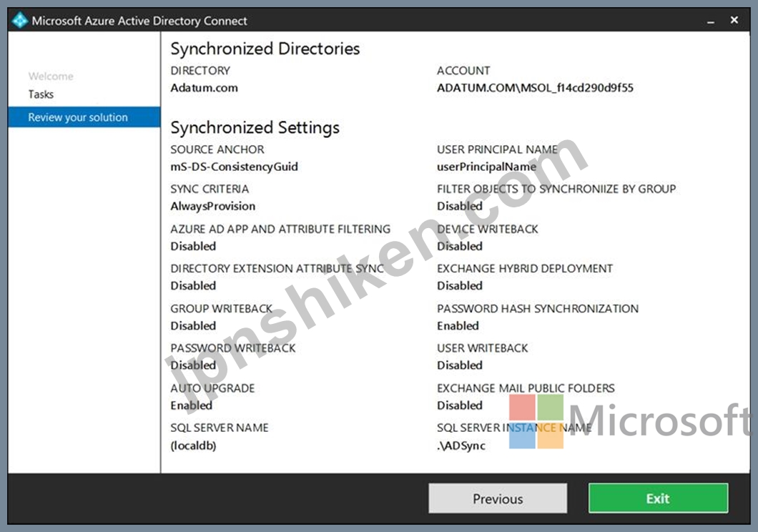The width and height of the screenshot is (758, 532).
Task: Click the DIRECTORY column label
Action: (200, 71)
